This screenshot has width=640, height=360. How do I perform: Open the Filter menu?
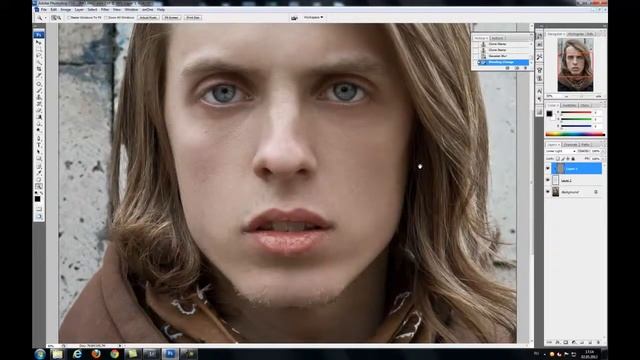click(x=105, y=9)
